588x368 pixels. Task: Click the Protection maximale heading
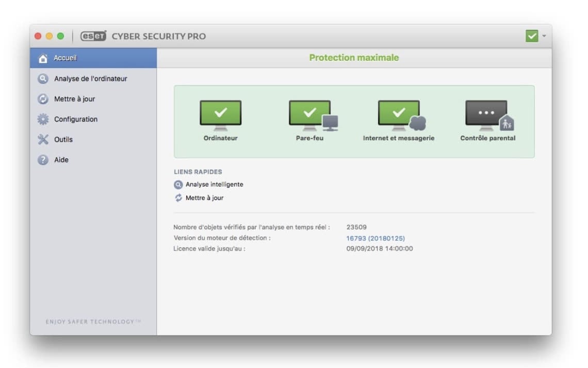[x=354, y=58]
